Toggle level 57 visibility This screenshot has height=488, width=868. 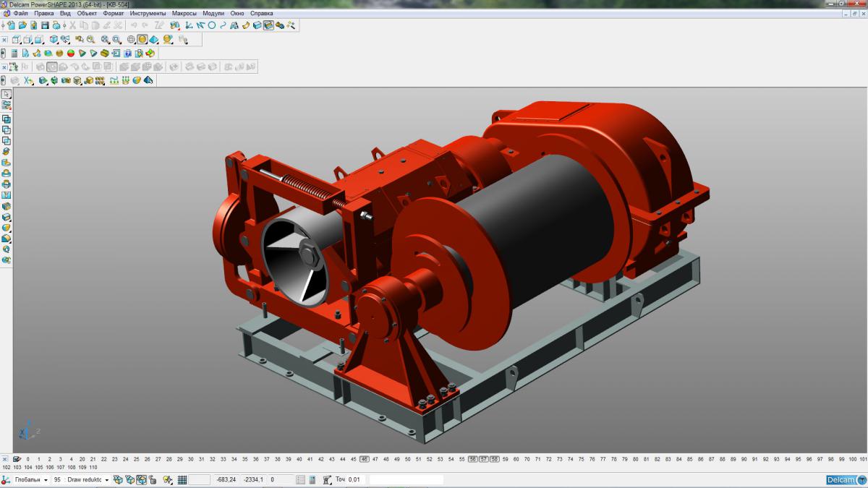tap(484, 459)
